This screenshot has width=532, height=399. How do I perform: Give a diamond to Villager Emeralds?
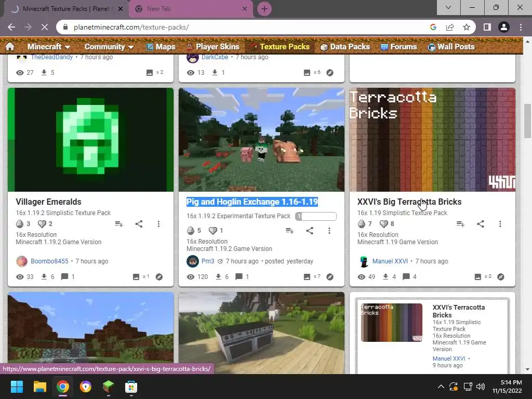[20, 224]
